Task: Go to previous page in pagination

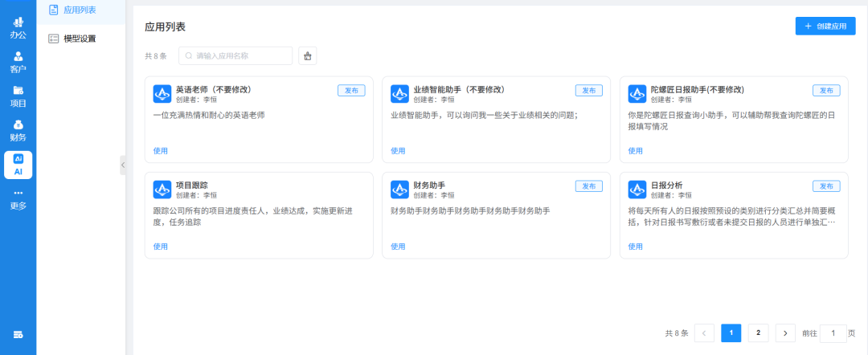Action: point(704,333)
